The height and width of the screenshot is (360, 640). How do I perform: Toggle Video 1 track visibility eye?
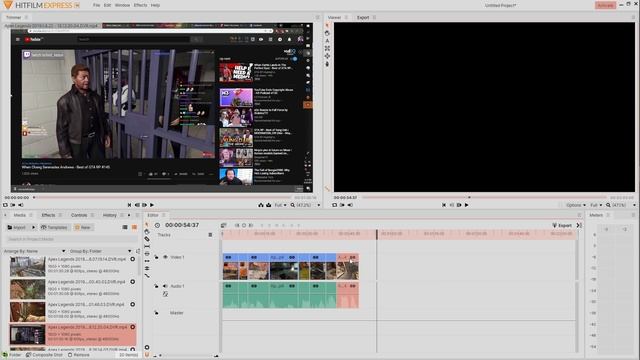(165, 257)
